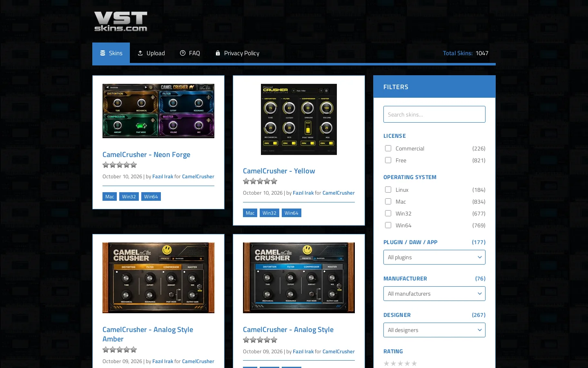Click the VST skins.com logo

pyautogui.click(x=121, y=21)
